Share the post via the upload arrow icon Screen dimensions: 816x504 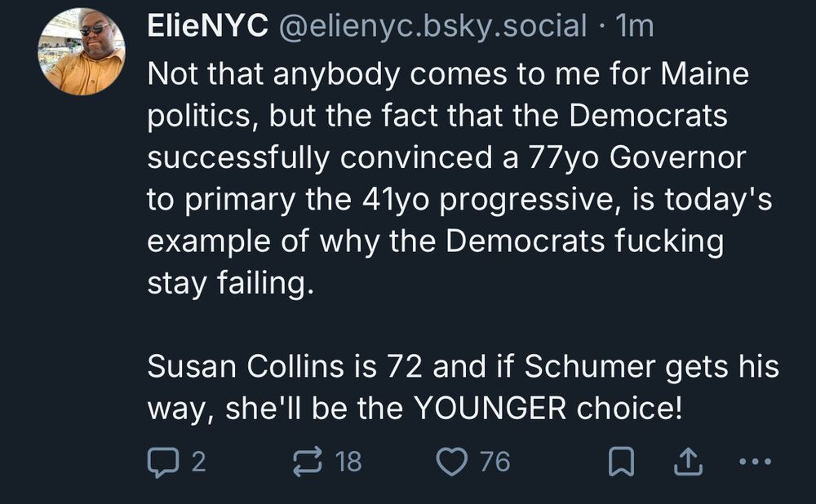(x=687, y=462)
